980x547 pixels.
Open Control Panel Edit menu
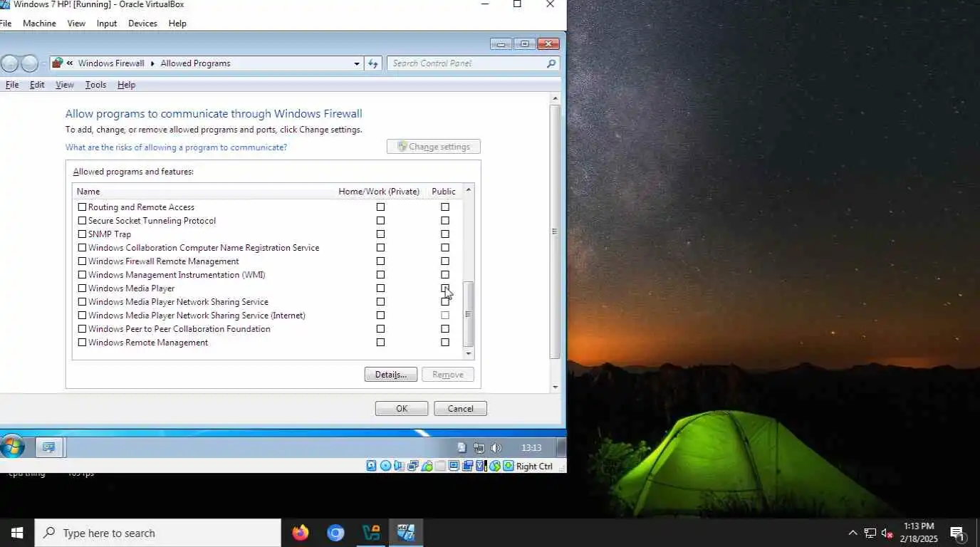(x=37, y=85)
